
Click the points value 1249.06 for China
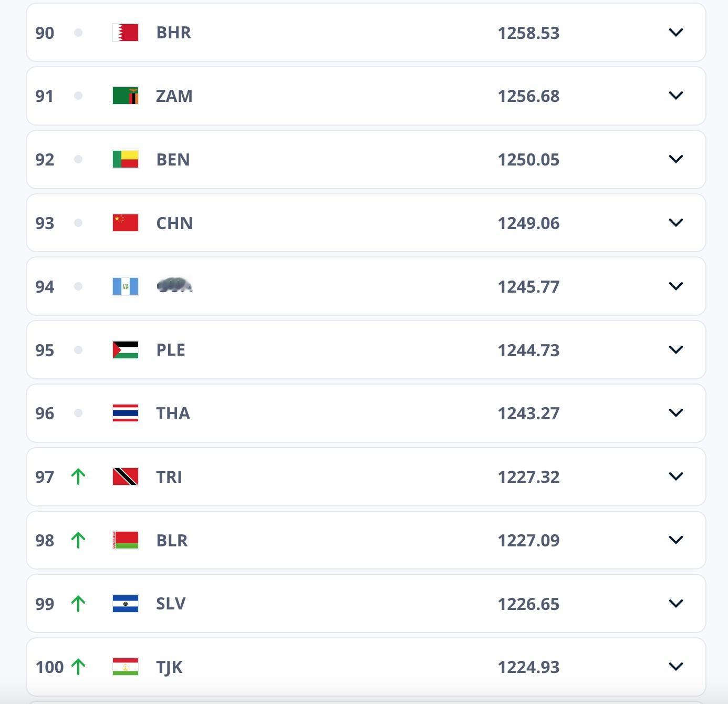pyautogui.click(x=528, y=223)
